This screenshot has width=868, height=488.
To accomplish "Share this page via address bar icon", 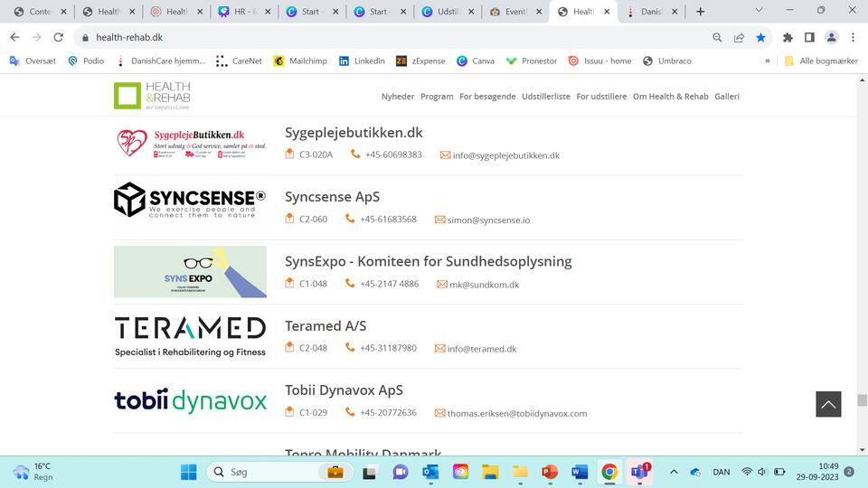I will (x=739, y=37).
